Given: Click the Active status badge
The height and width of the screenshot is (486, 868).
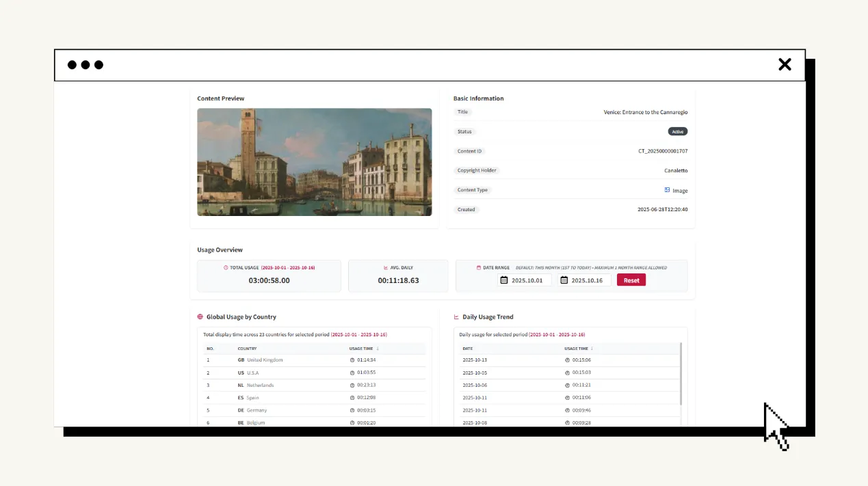Looking at the screenshot, I should 678,132.
